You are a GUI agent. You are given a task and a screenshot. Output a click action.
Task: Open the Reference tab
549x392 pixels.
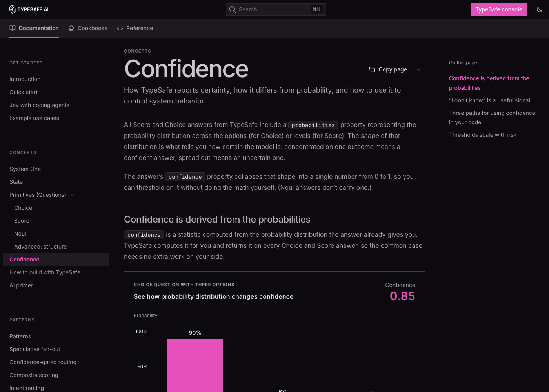[135, 28]
